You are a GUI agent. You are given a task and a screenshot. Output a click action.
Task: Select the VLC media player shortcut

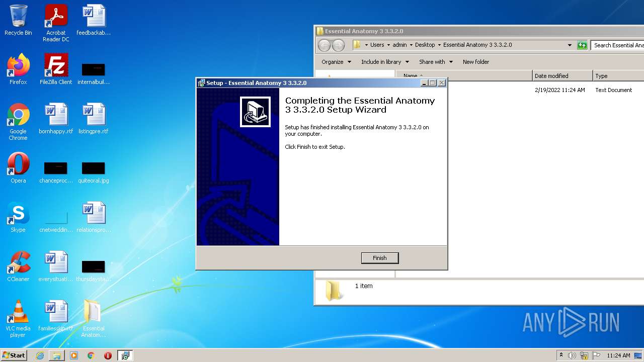tap(18, 319)
